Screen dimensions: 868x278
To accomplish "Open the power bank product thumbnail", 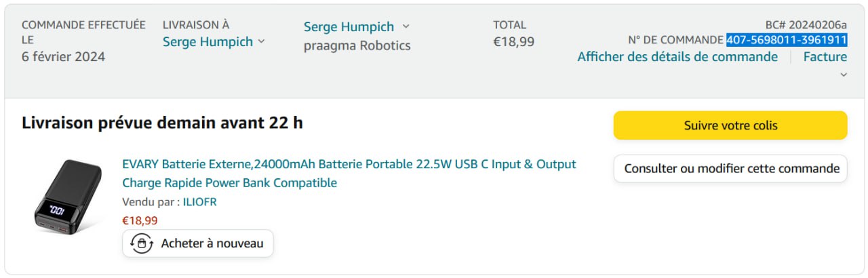I will 68,197.
